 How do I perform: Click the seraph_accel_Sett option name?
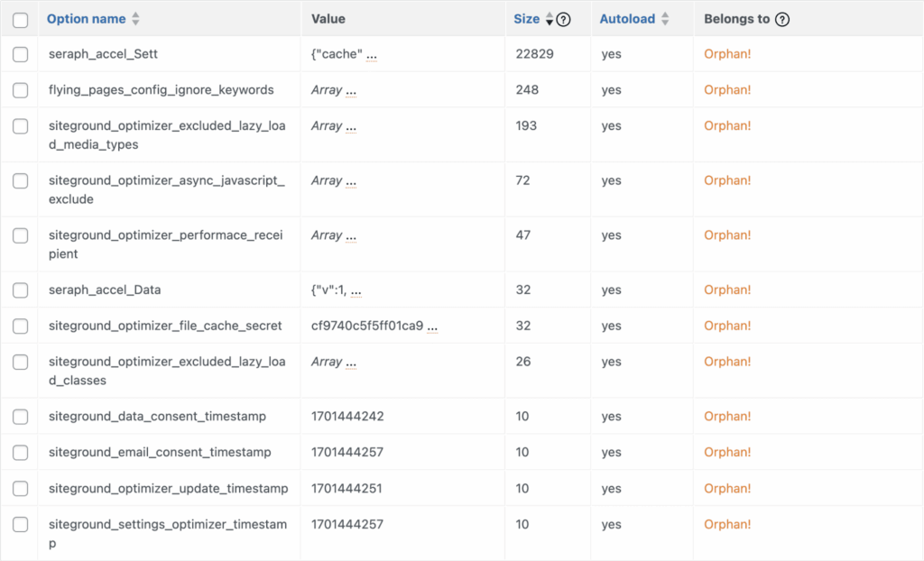tap(103, 53)
